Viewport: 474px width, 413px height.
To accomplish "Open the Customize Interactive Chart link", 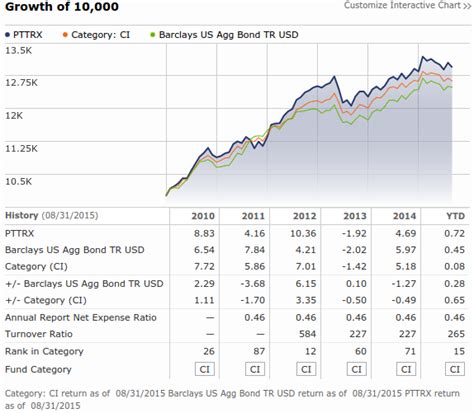I will (408, 5).
